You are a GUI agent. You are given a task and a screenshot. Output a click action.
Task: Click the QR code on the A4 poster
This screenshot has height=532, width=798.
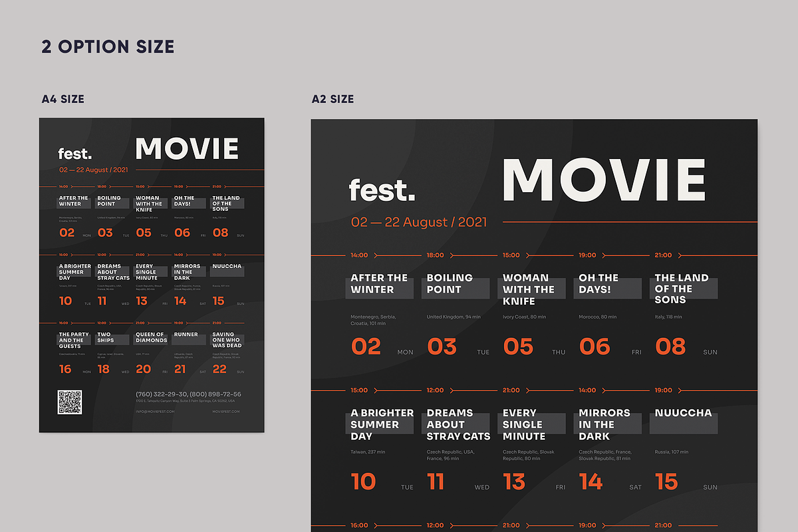(70, 402)
